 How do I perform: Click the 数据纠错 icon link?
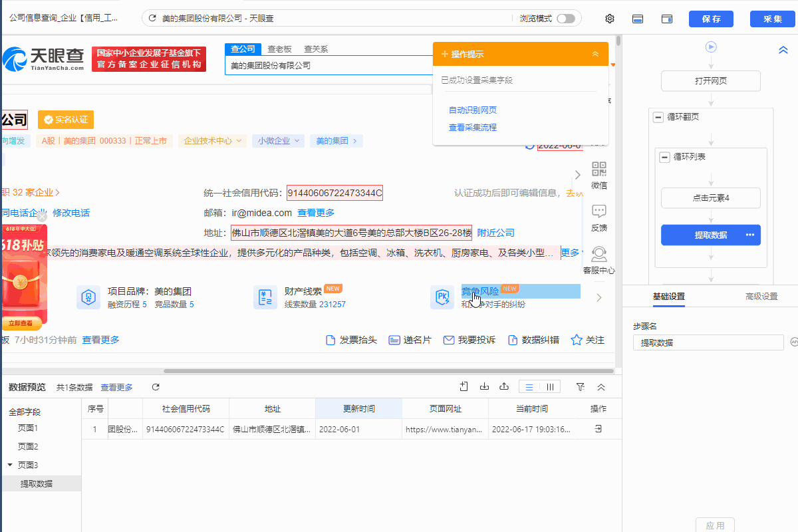tap(533, 340)
